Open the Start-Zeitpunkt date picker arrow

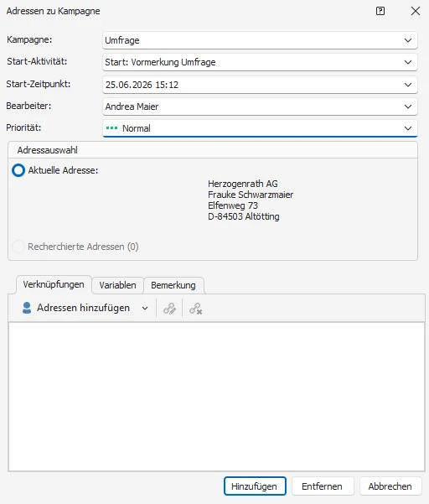[x=408, y=85]
